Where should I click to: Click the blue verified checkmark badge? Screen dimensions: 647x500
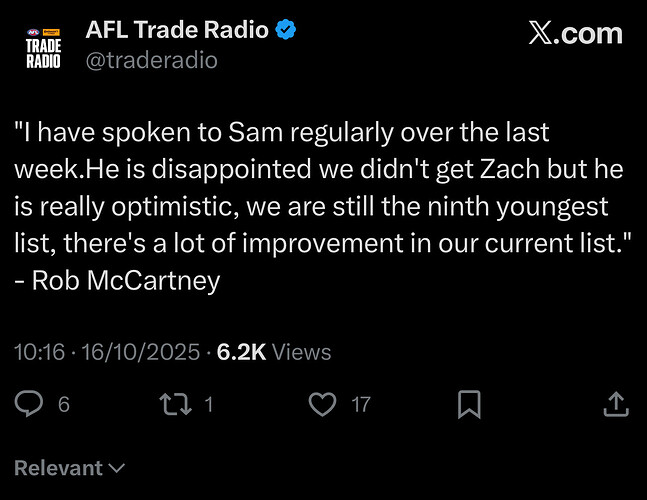coord(287,31)
